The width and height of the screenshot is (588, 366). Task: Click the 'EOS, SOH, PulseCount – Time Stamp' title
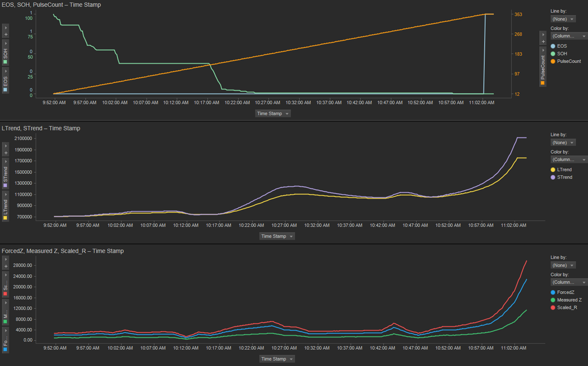coord(51,5)
